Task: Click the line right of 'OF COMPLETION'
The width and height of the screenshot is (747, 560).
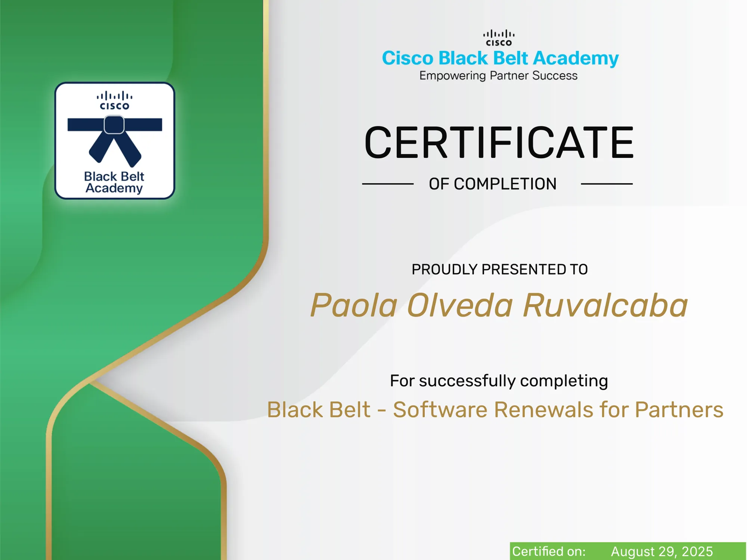Action: click(607, 184)
